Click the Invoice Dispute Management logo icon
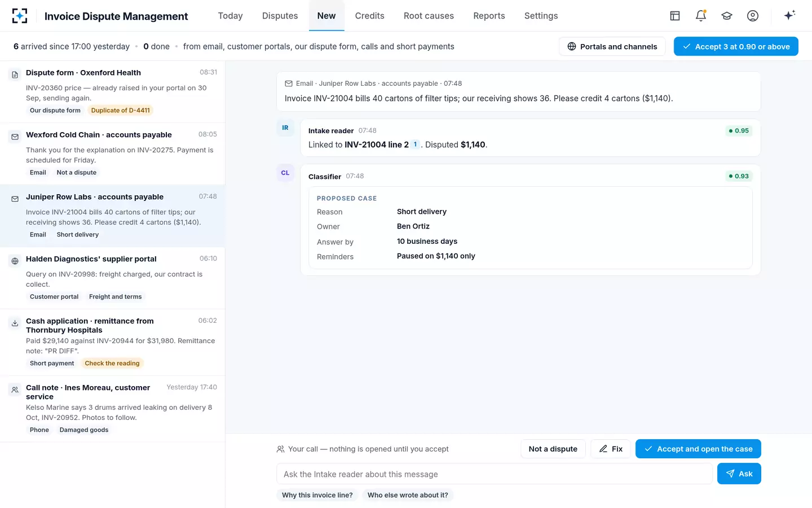This screenshot has width=812, height=508. click(x=20, y=16)
